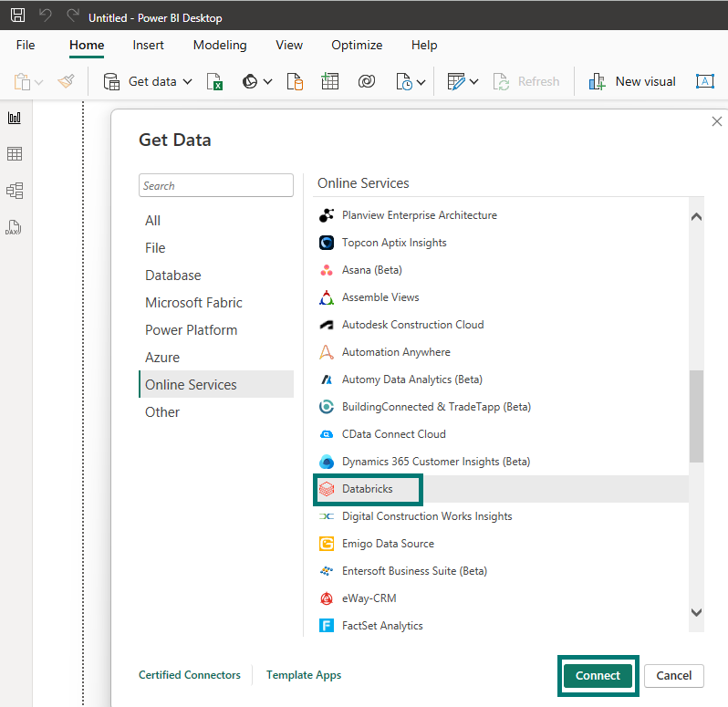Open the Model view icon
The width and height of the screenshot is (728, 707).
click(x=14, y=191)
